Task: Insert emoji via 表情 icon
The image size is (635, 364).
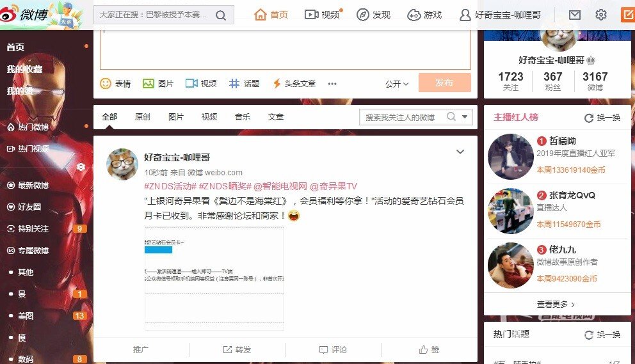Action: coord(115,83)
